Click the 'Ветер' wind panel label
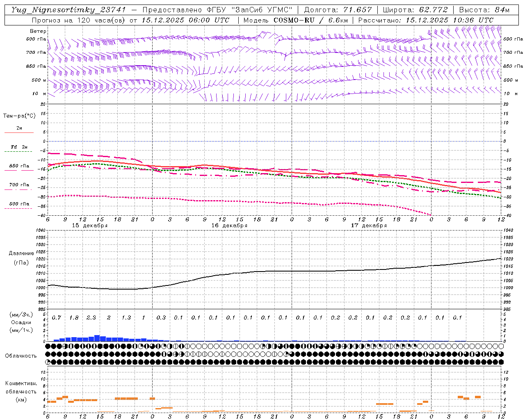Screen dimensions: 525x420 pyautogui.click(x=38, y=31)
